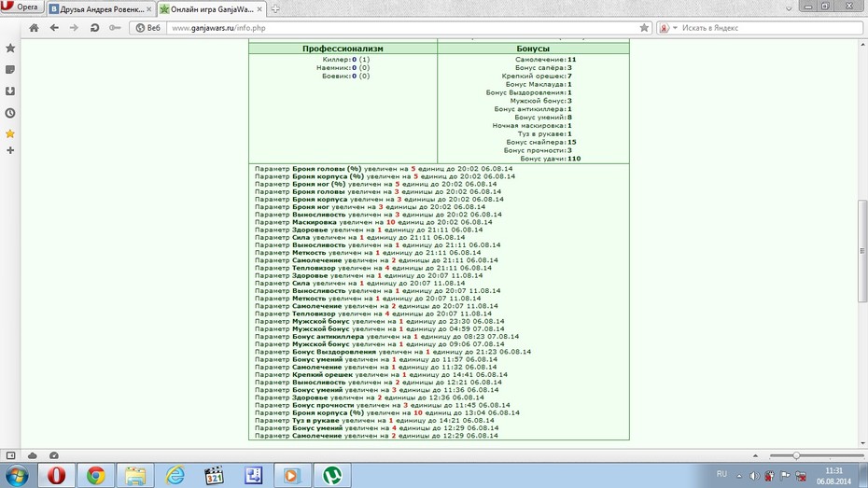Image resolution: width=868 pixels, height=488 pixels.
Task: Click the Бонус удачи: 110 entry
Action: [x=551, y=159]
